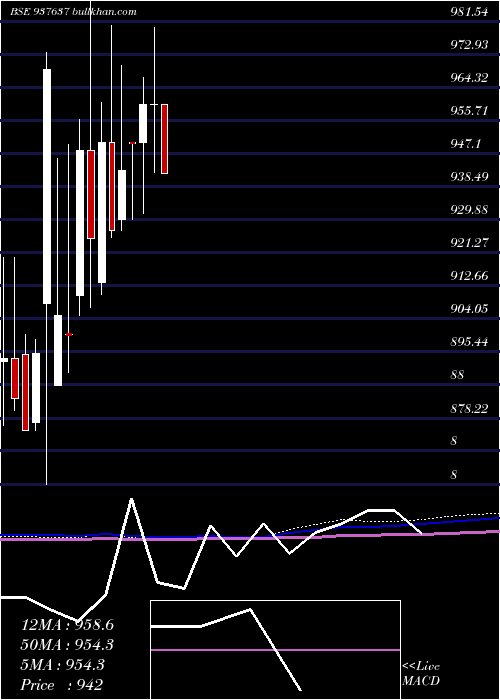The image size is (500, 700).
Task: Click the 5MA : 954.3 reading
Action: coord(62,665)
